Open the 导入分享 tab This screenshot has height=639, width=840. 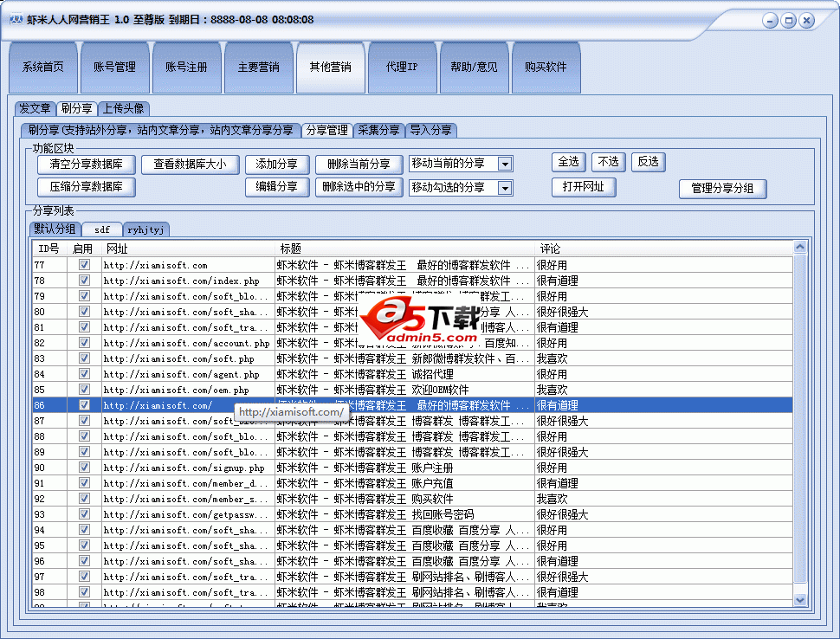tap(430, 130)
